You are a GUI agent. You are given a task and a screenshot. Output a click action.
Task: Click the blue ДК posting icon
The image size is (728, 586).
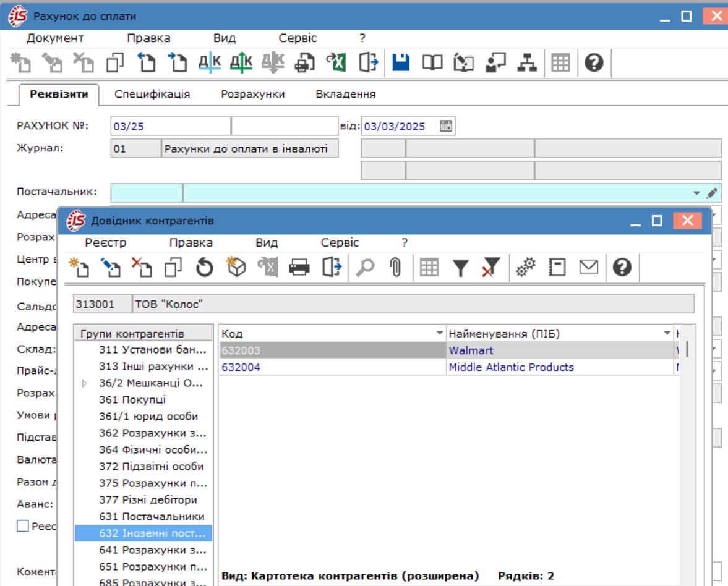[210, 62]
